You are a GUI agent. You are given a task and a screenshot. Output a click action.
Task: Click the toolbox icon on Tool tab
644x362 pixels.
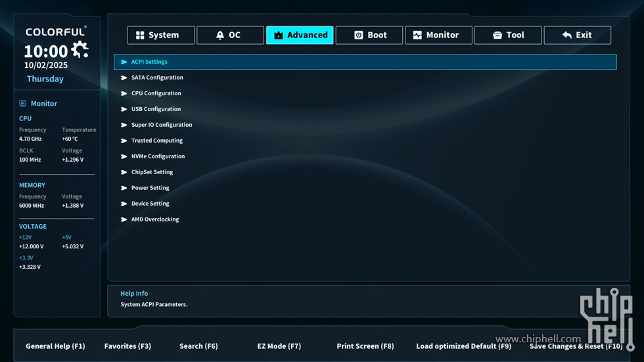click(497, 35)
